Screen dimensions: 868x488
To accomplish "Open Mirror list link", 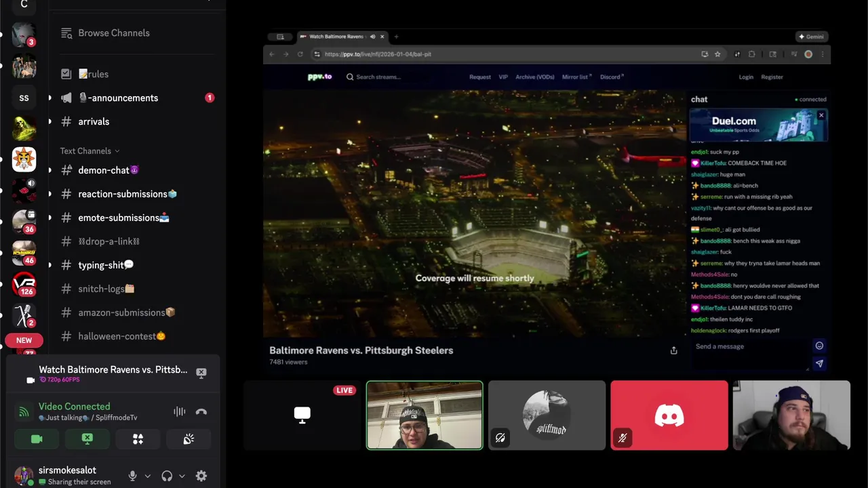I will [576, 77].
